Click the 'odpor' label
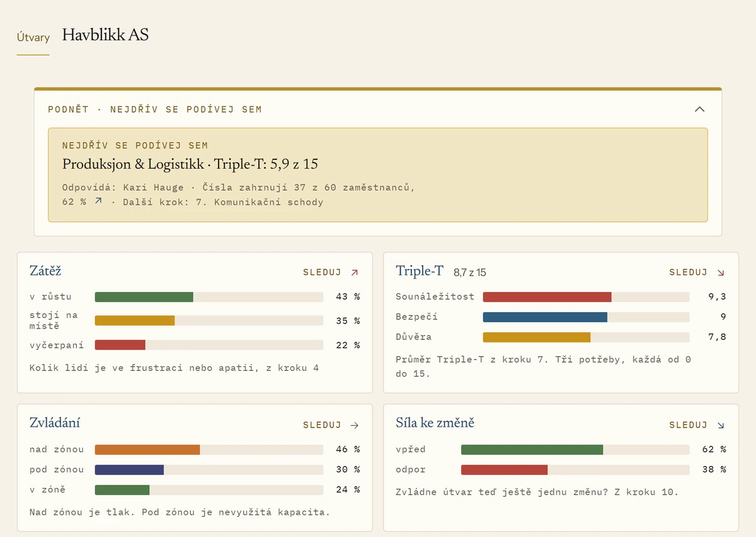This screenshot has width=756, height=537. 411,470
